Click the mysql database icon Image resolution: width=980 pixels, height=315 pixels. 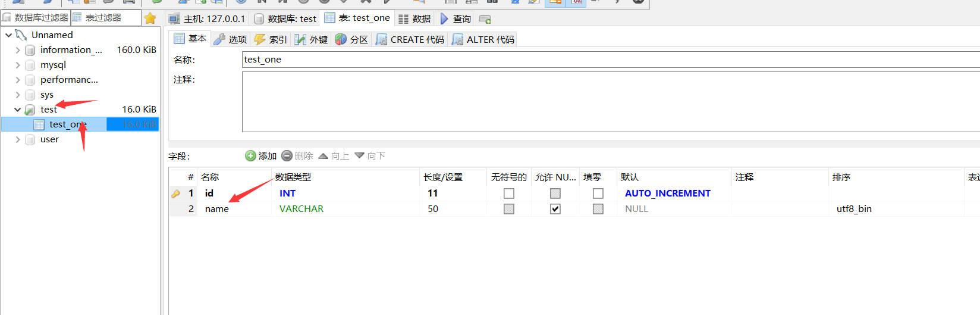click(30, 65)
